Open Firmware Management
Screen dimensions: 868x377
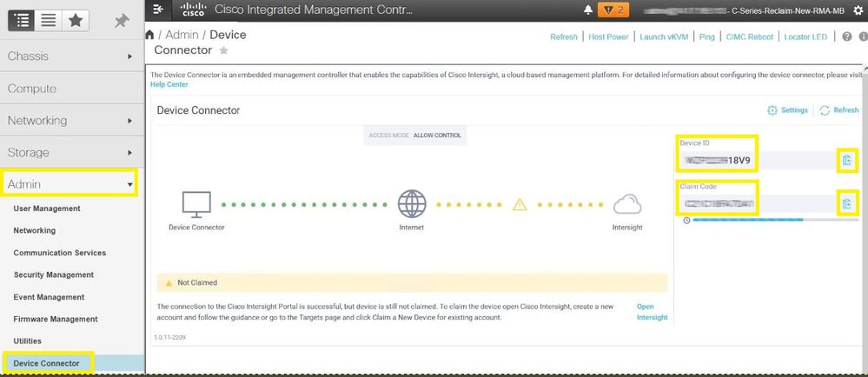[x=56, y=319]
